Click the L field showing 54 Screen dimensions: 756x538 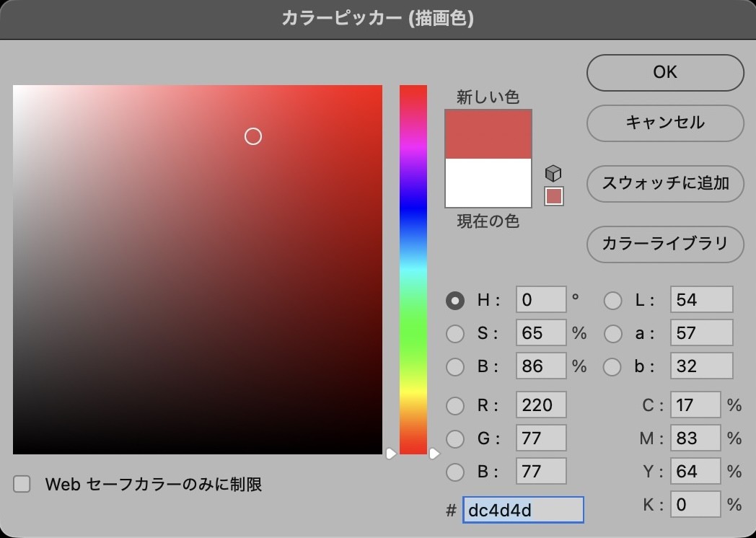point(701,299)
